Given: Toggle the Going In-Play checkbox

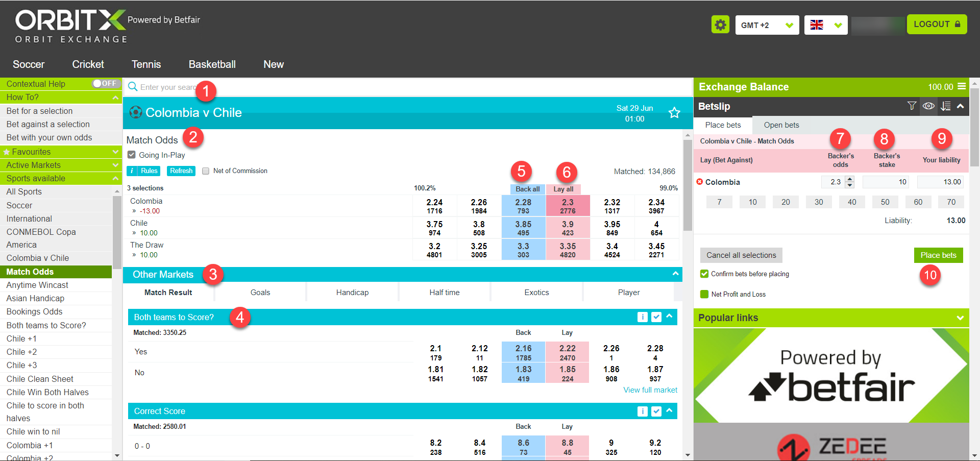Looking at the screenshot, I should 132,155.
